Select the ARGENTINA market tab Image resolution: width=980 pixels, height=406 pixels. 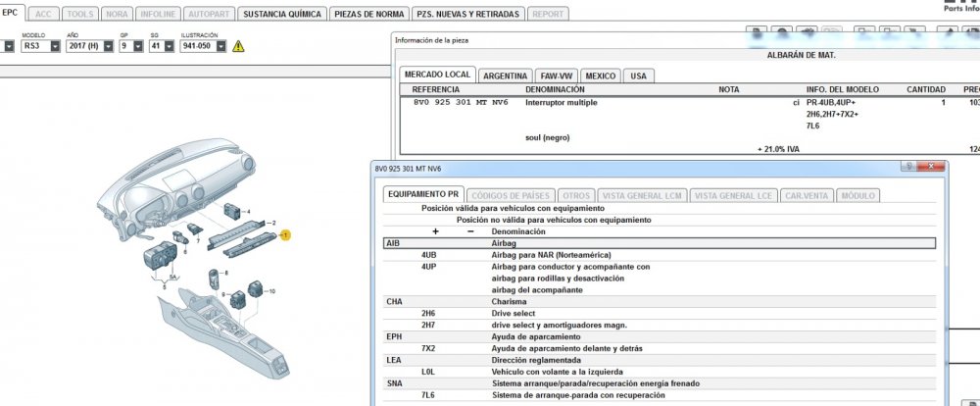click(506, 76)
